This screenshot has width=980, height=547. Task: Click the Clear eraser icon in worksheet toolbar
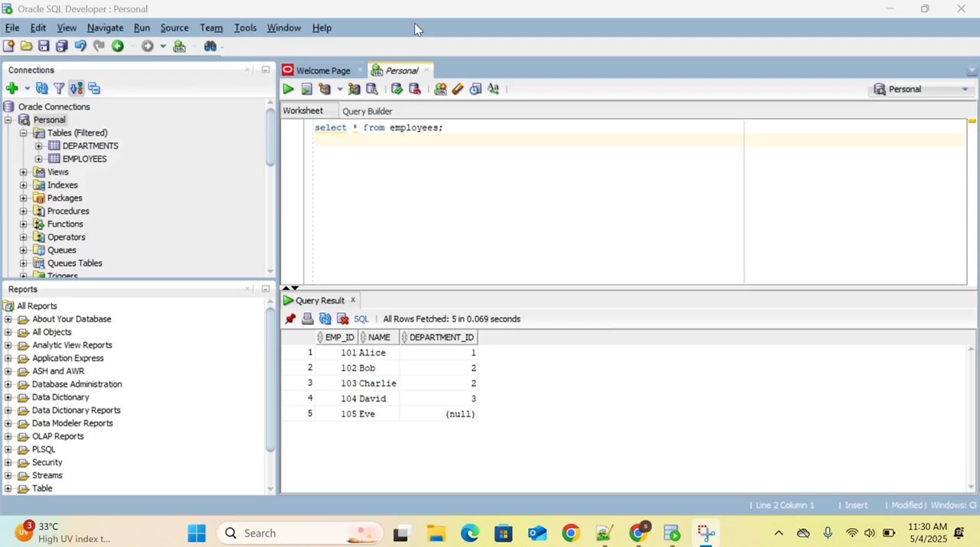click(x=458, y=89)
